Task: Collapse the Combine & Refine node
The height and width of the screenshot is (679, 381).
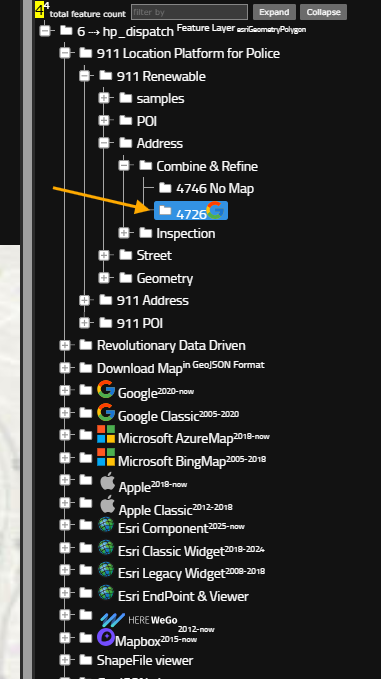Action: 124,165
